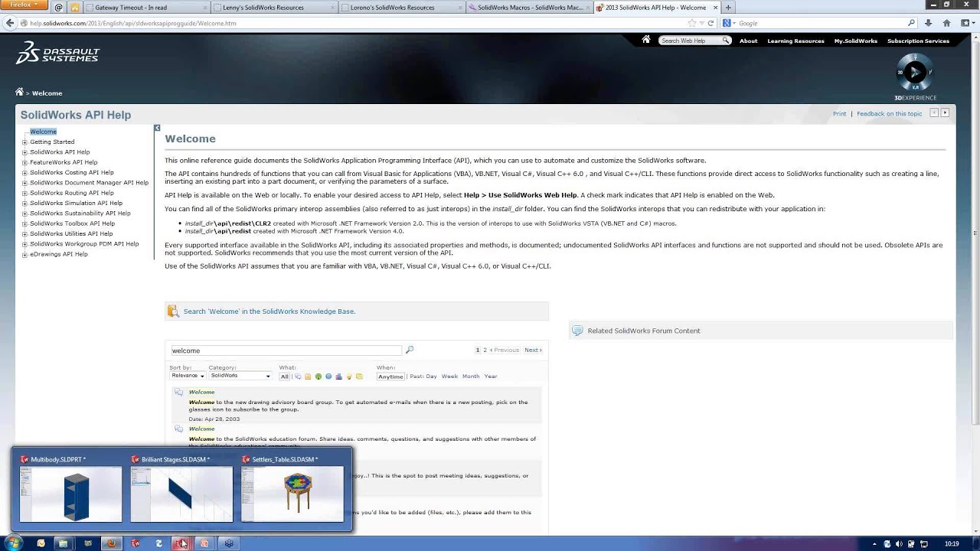980x551 pixels.
Task: Click the Firefox back arrow button
Action: (x=10, y=23)
